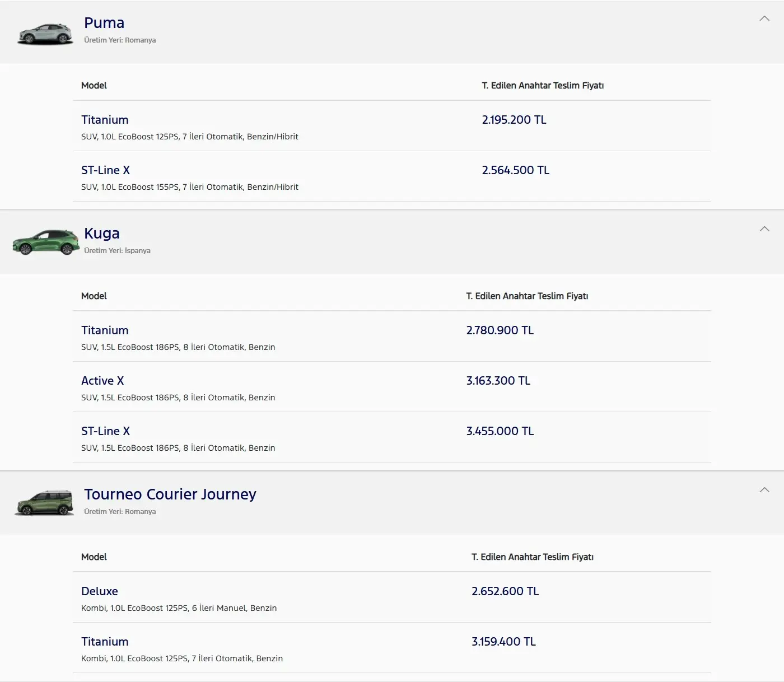This screenshot has width=784, height=682.
Task: Click the 2.652.600 TL price
Action: pos(505,591)
